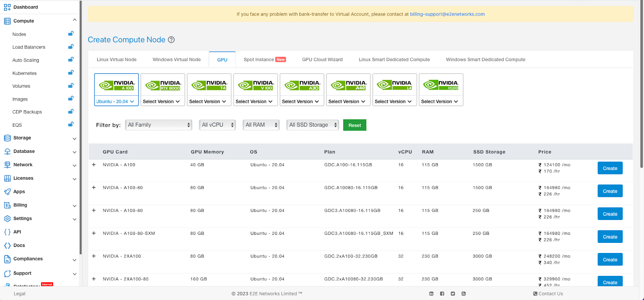Click the lock icon beside Auto Scaling
Screen dimensions: 644x300
tap(71, 60)
